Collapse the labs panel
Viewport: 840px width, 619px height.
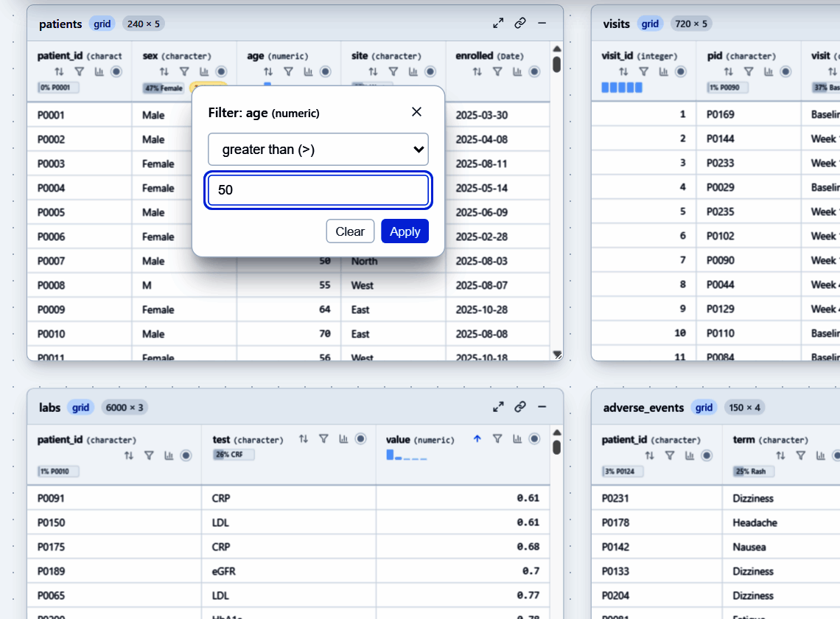pos(542,407)
